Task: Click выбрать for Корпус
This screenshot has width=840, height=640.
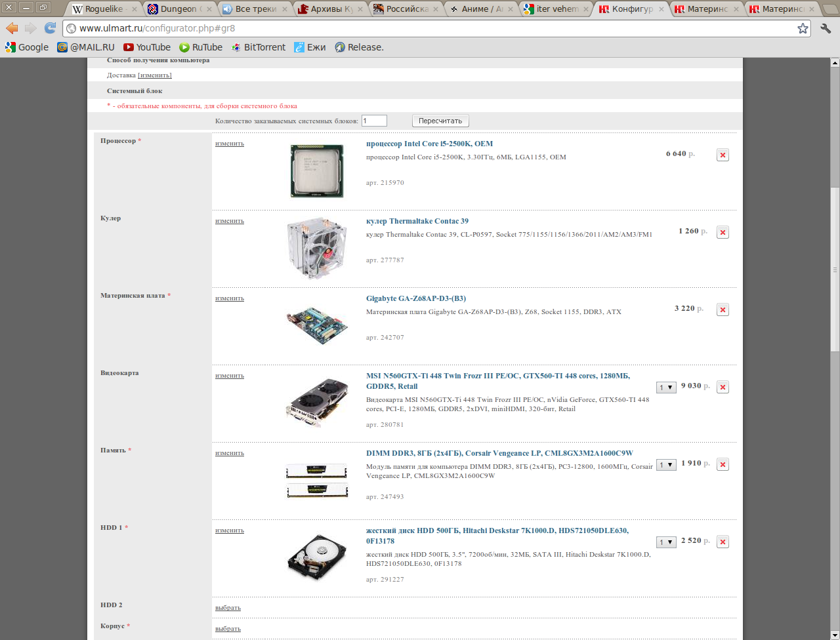Action: [x=228, y=629]
